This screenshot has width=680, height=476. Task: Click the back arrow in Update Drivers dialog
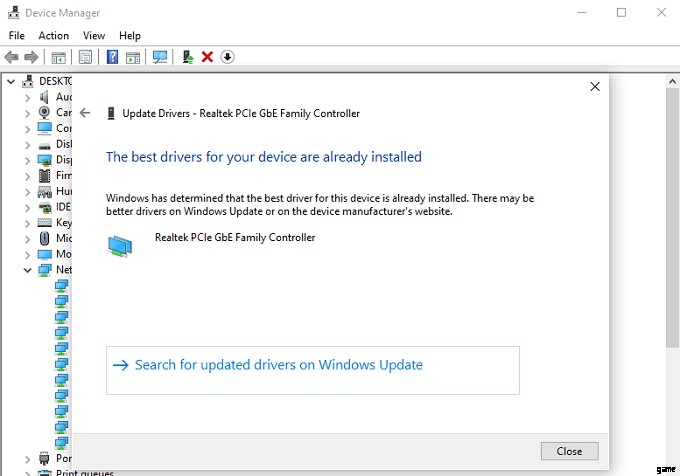pyautogui.click(x=85, y=113)
